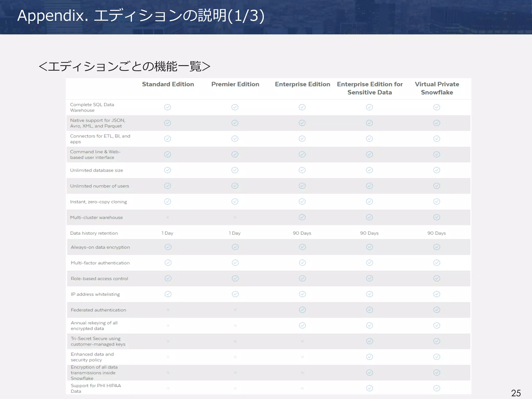
Task: Click Tri-Secret Secure checkmark under Sensitive Data edition
Action: pyautogui.click(x=370, y=341)
